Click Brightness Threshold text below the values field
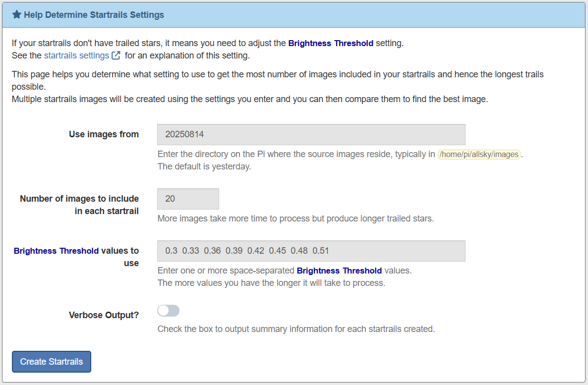 (339, 271)
